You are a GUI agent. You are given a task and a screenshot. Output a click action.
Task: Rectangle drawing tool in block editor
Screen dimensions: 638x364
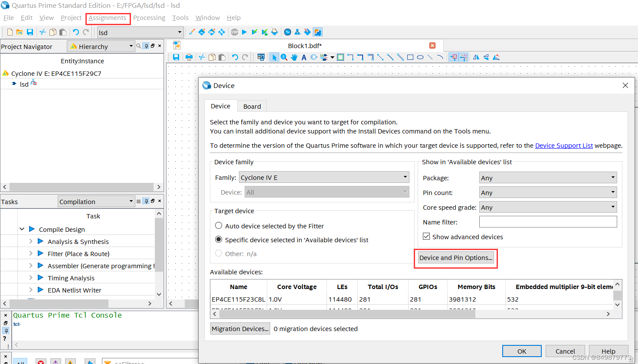point(410,57)
